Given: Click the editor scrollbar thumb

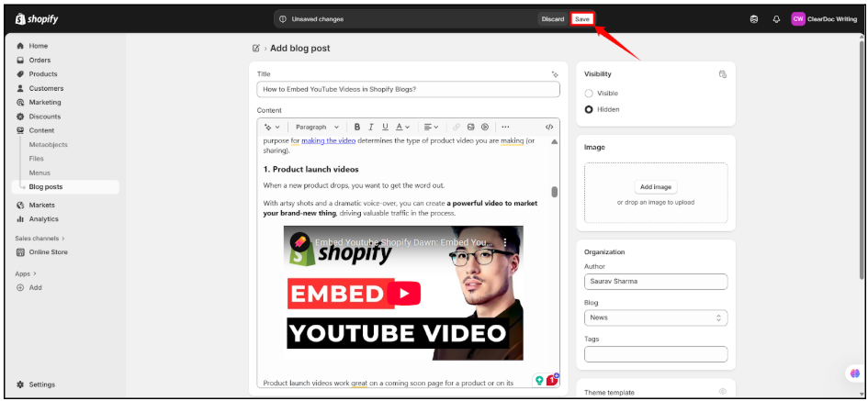Looking at the screenshot, I should tap(554, 192).
